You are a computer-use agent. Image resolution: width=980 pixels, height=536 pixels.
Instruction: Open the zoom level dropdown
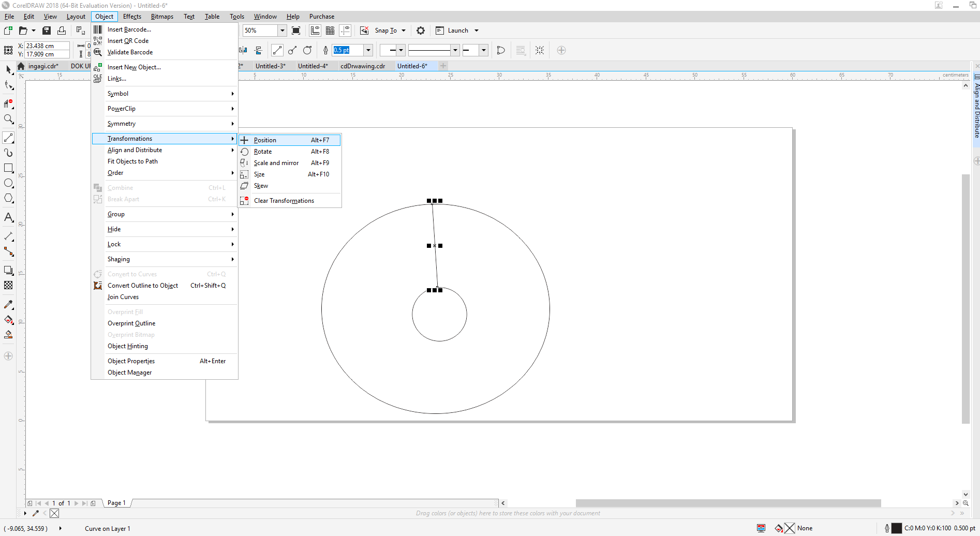pos(283,31)
